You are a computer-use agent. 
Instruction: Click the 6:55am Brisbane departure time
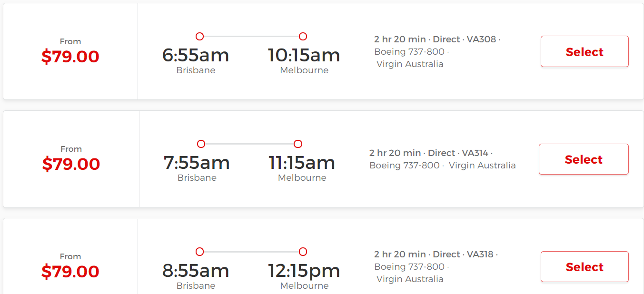196,55
